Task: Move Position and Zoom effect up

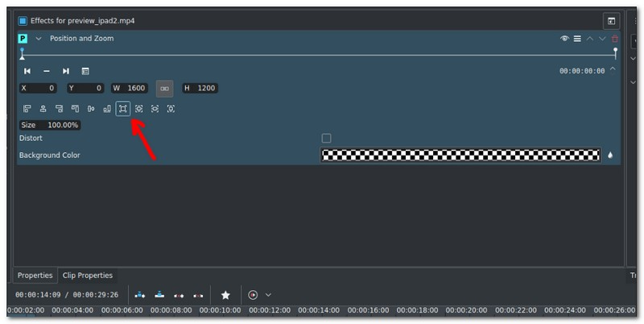Action: 590,39
